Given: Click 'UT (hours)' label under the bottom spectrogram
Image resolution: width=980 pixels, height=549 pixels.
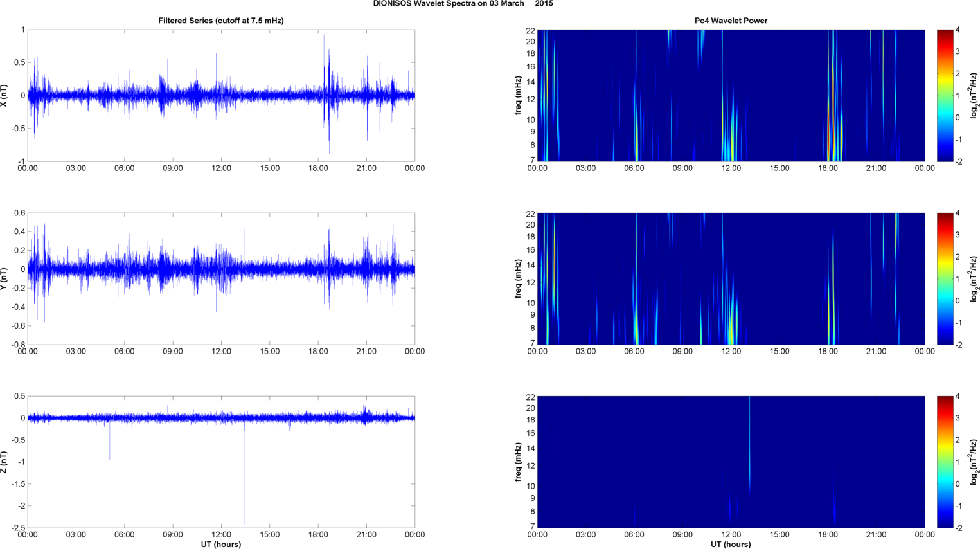Looking at the screenshot, I should pos(731,544).
